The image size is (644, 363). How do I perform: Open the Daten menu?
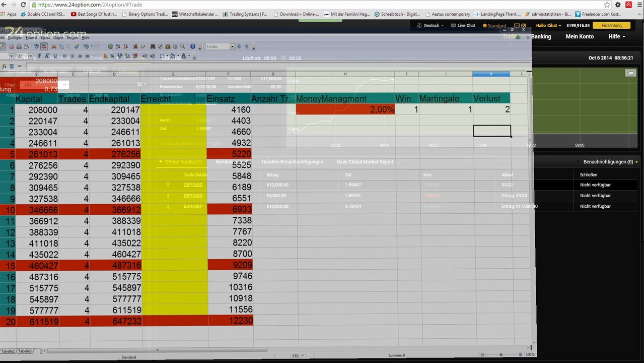coord(58,38)
